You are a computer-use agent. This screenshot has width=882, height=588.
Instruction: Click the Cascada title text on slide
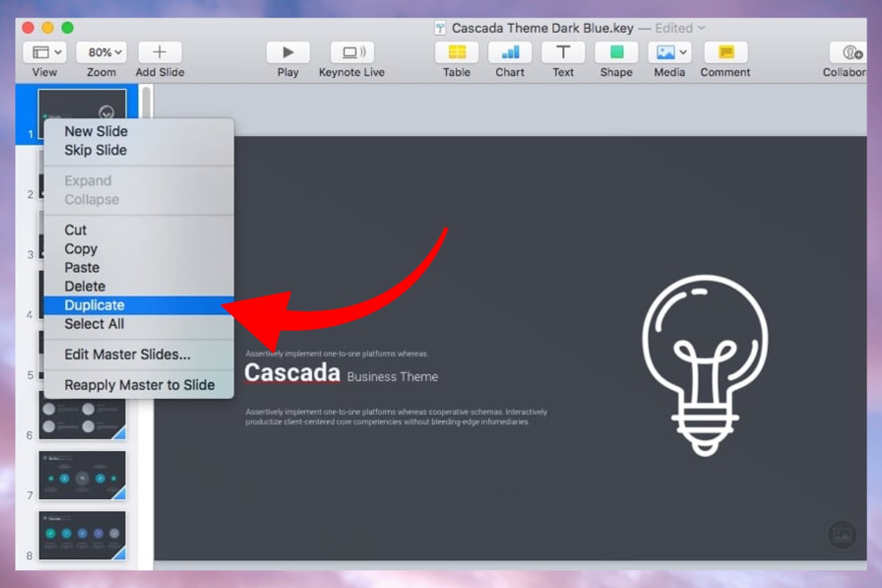click(292, 373)
